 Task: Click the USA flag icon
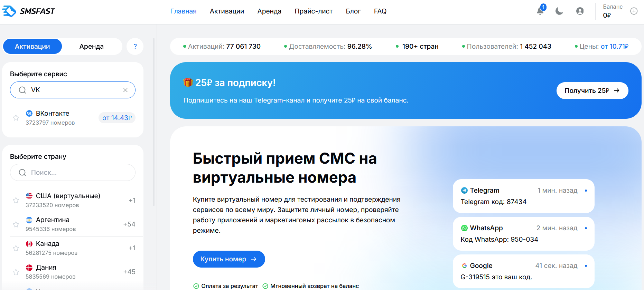[29, 196]
